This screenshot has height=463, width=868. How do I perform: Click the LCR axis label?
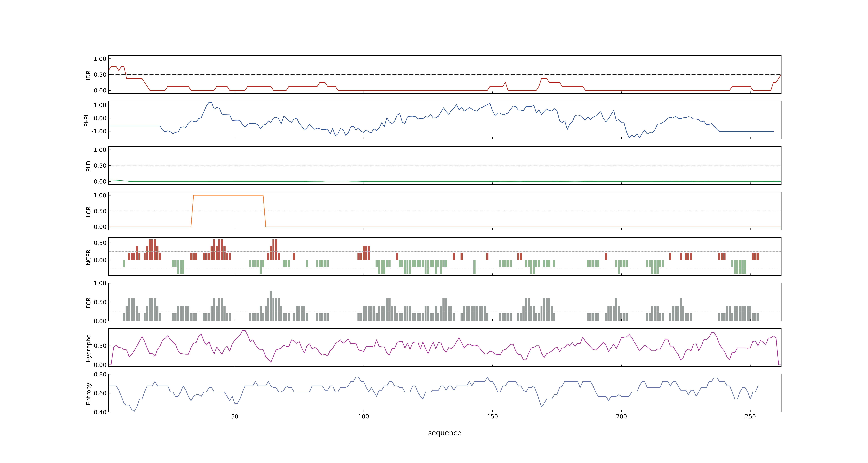click(88, 211)
